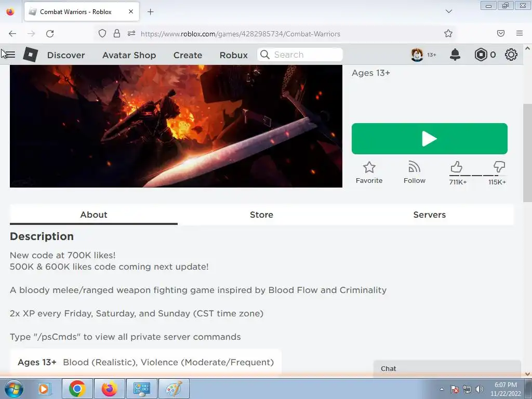
Task: Click the network tray icon
Action: (x=467, y=389)
